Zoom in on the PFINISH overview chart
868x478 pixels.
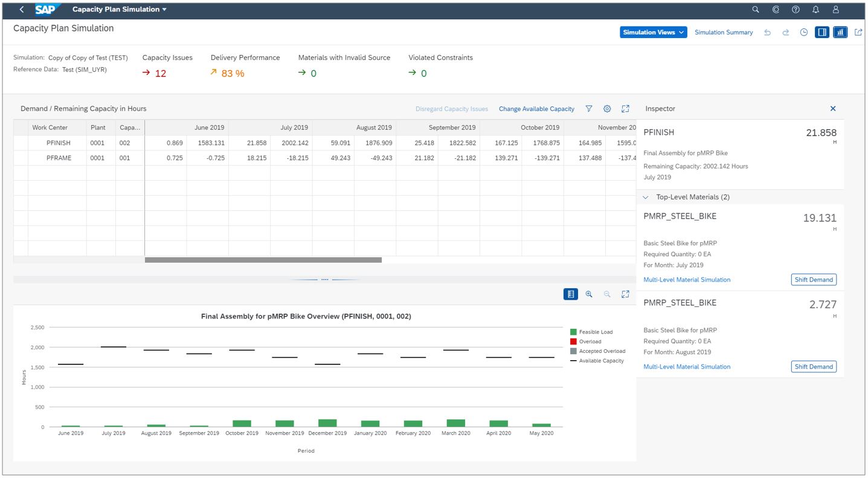pos(588,294)
